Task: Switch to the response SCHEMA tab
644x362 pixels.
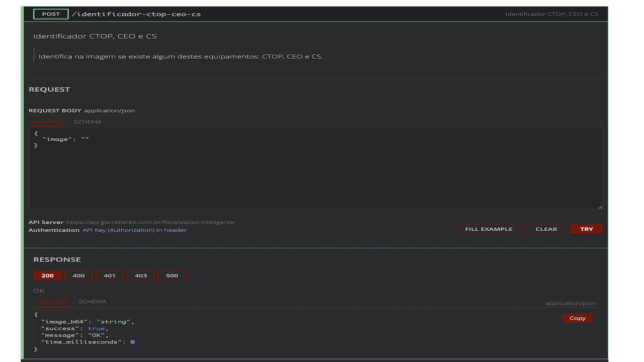Action: coord(93,302)
